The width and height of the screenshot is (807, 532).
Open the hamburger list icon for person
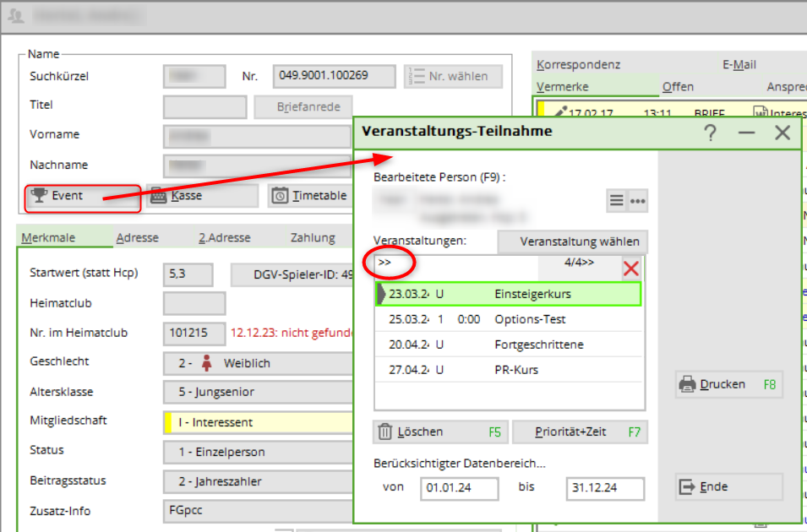click(617, 201)
